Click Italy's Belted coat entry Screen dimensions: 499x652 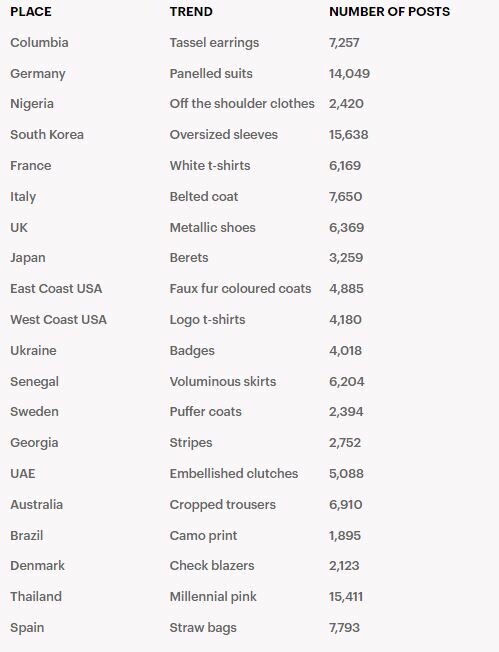[204, 196]
